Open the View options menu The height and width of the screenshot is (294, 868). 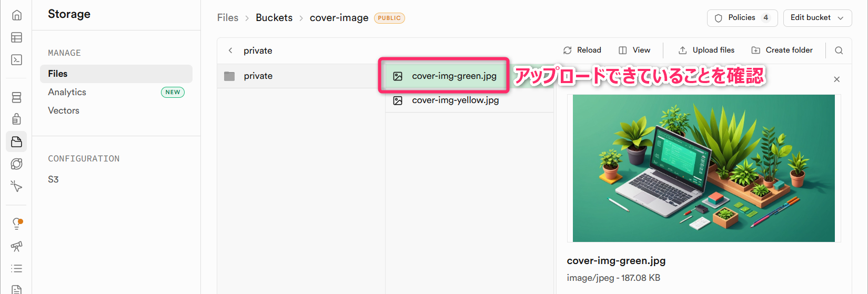point(634,50)
